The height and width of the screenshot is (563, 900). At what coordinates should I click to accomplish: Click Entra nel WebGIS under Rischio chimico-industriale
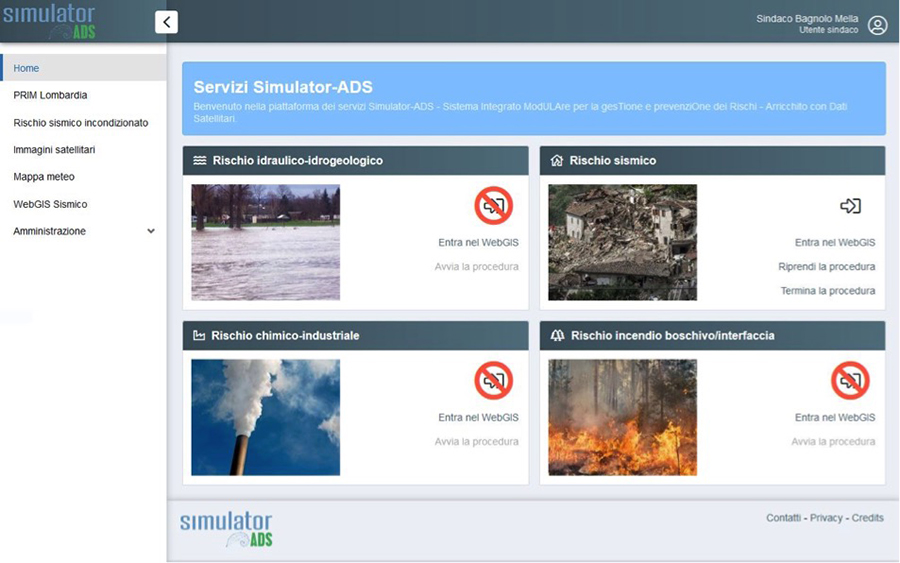click(x=478, y=418)
